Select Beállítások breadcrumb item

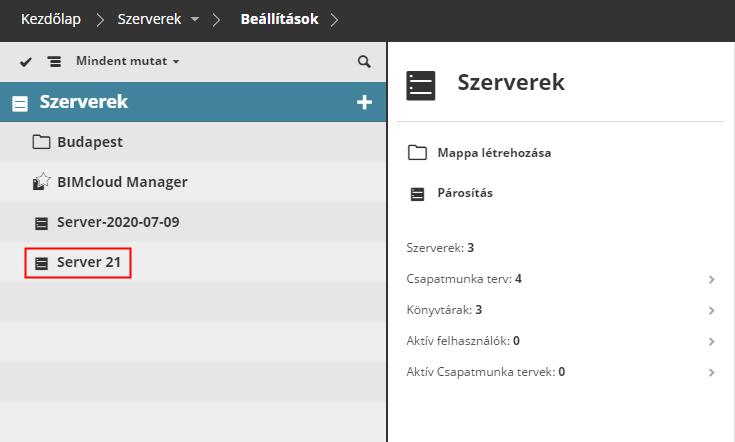click(x=280, y=19)
